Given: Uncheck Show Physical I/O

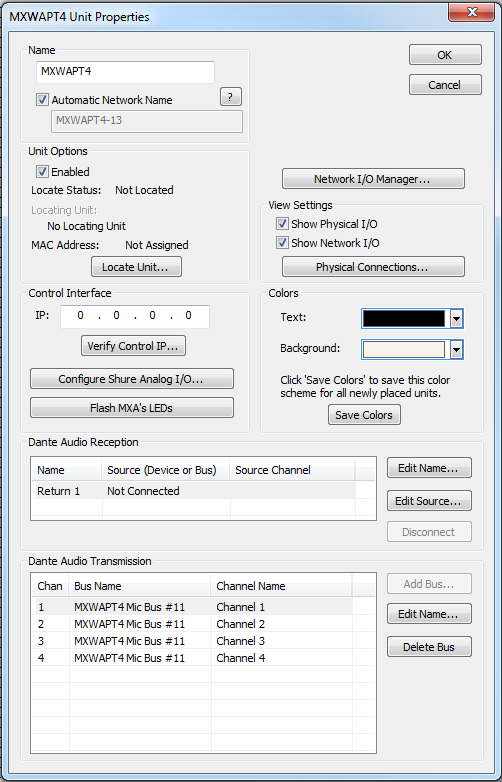Looking at the screenshot, I should pos(283,224).
